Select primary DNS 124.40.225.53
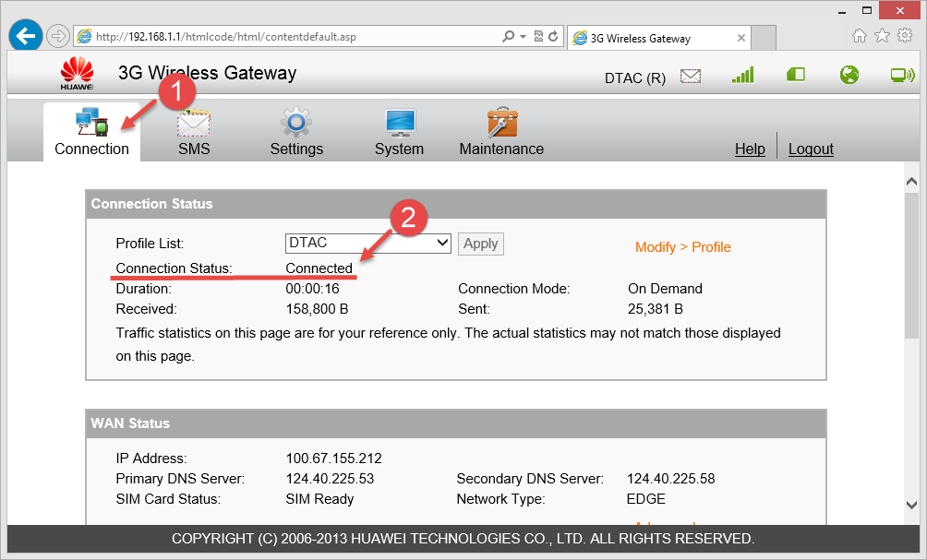Viewport: 927px width, 560px height. 330,479
